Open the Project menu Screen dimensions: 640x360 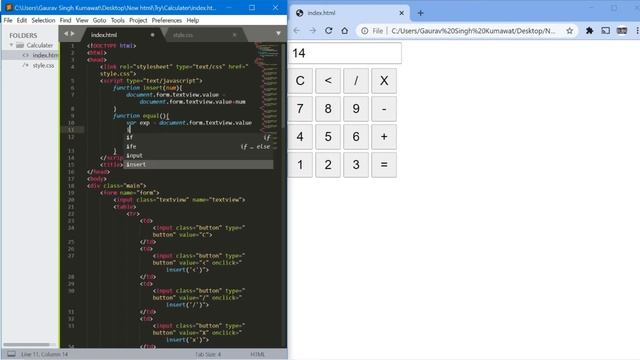pyautogui.click(x=138, y=20)
